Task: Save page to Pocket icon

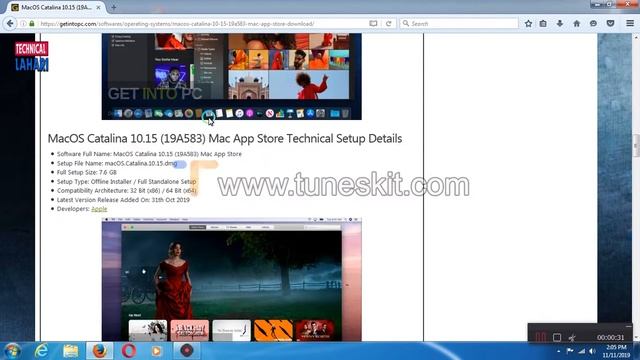Action: pyautogui.click(x=610, y=24)
